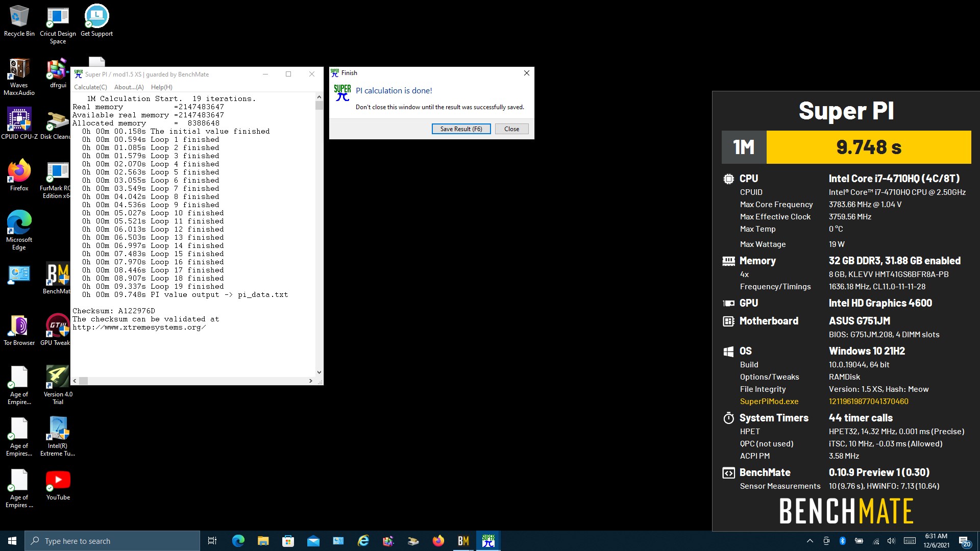Click the 9.748 s result in BenchMate
Image resolution: width=980 pixels, height=551 pixels.
point(869,147)
